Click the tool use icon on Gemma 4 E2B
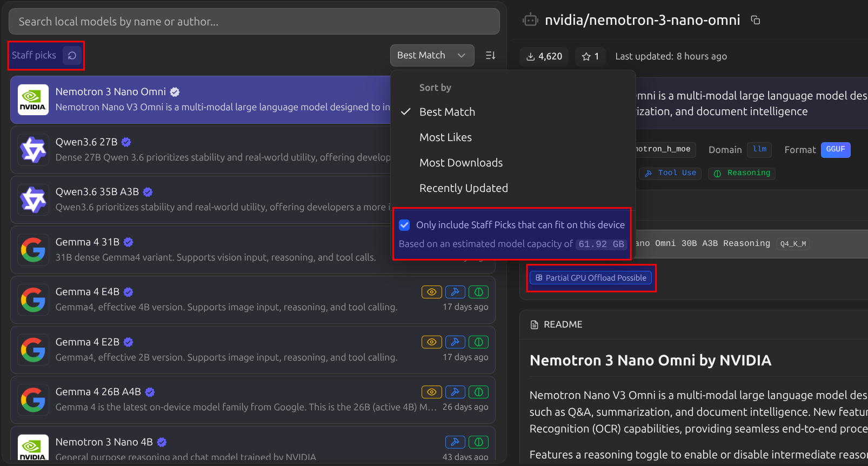 click(x=455, y=342)
